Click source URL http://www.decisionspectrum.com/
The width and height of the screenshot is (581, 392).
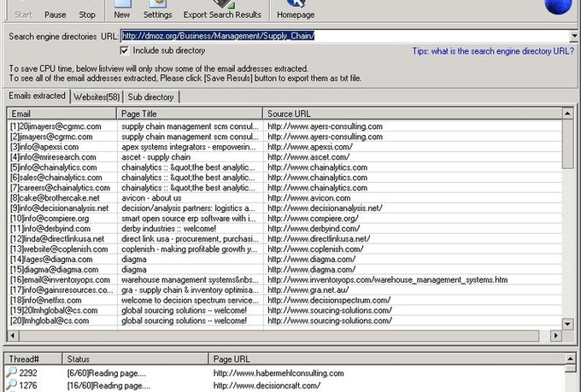pyautogui.click(x=329, y=300)
